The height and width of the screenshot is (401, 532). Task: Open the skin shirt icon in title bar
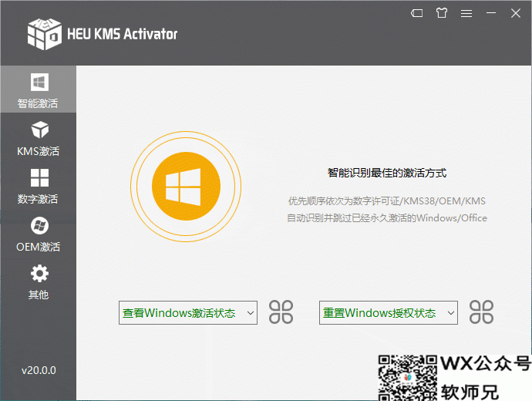click(x=442, y=13)
